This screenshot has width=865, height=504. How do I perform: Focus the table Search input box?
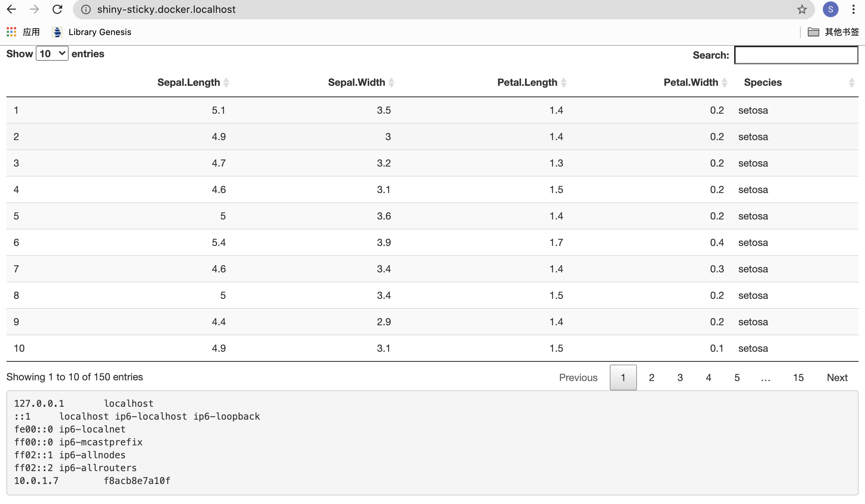[x=796, y=55]
